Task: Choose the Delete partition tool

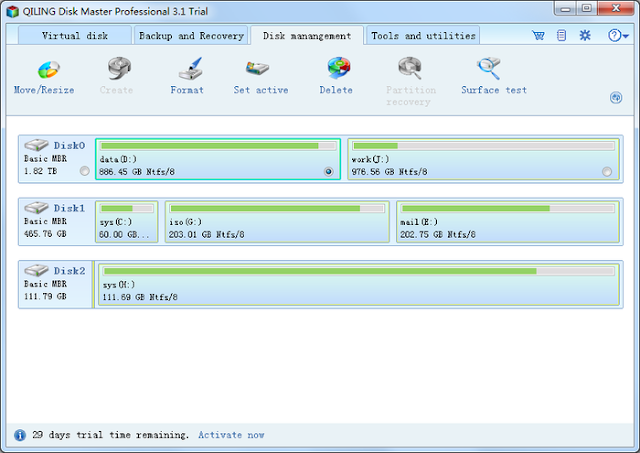Action: (336, 77)
